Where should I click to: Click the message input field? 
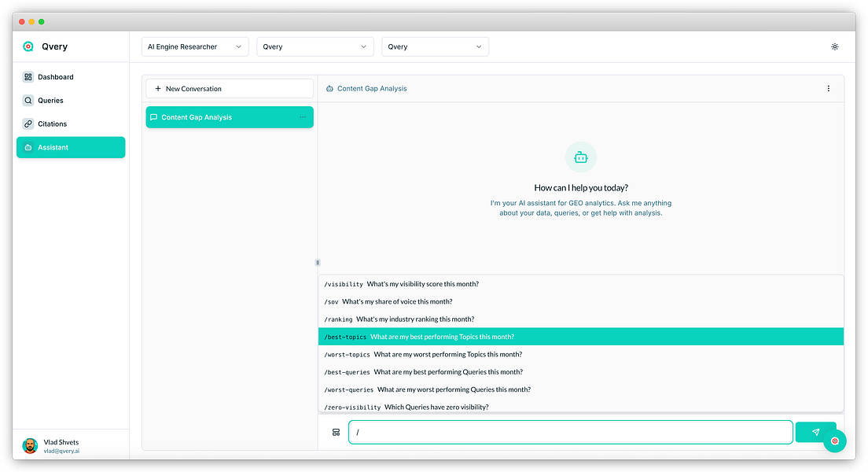[571, 433]
